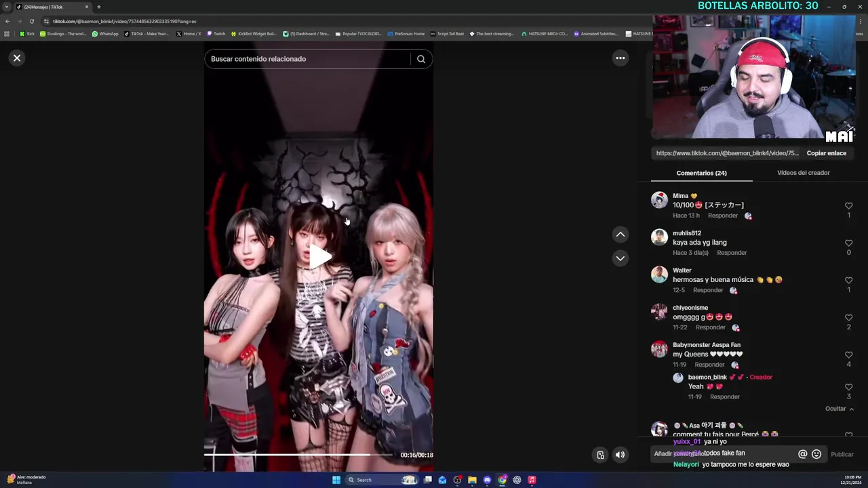868x488 pixels.
Task: Click Copiar enlace button
Action: (826, 153)
